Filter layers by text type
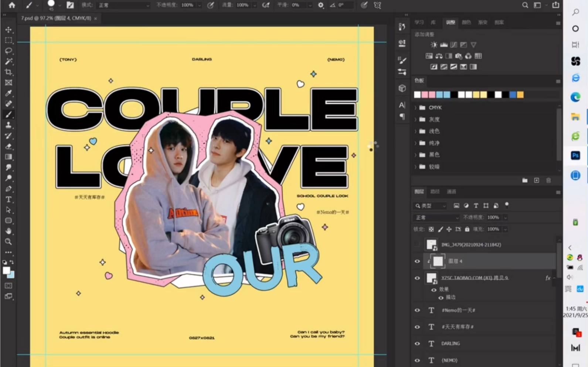This screenshot has width=588, height=367. (x=476, y=206)
